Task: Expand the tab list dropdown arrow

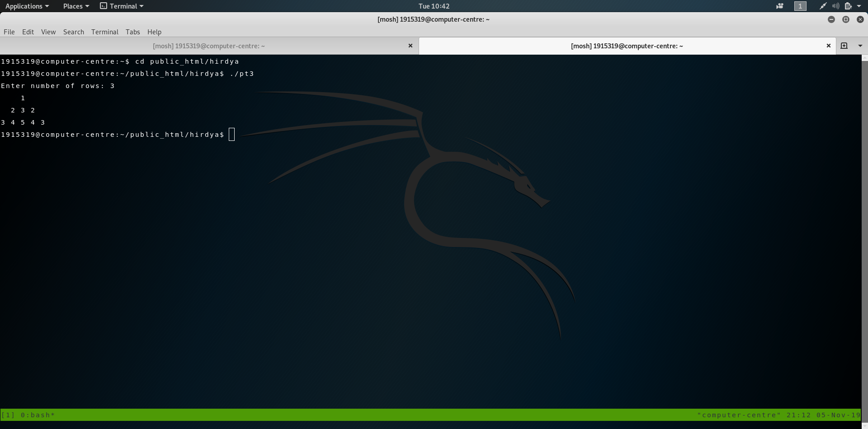Action: [860, 46]
